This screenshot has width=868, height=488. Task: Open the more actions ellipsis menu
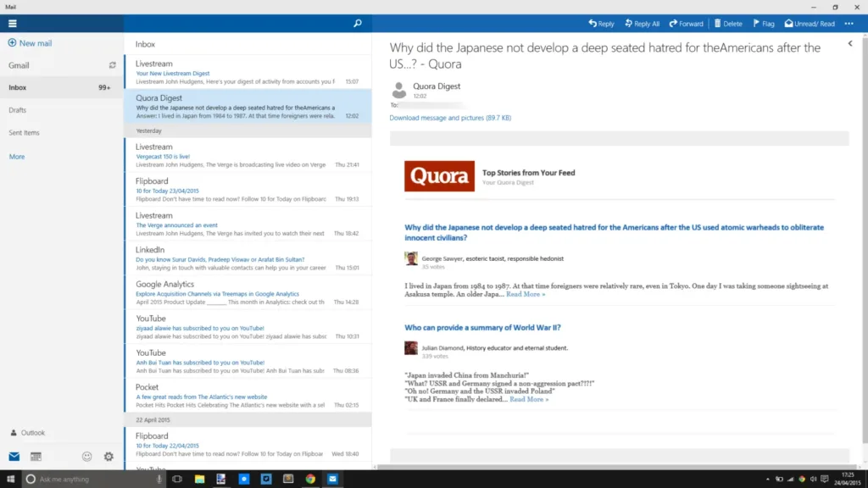pyautogui.click(x=849, y=23)
